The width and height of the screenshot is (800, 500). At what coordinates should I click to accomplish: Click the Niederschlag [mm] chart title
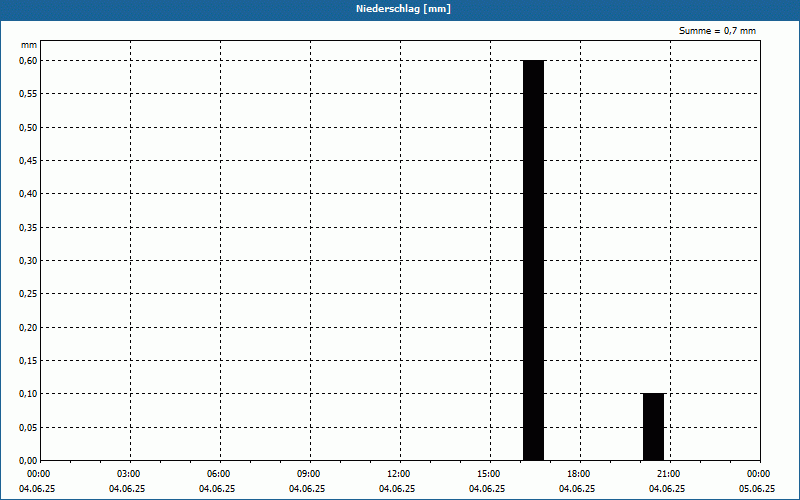click(x=403, y=9)
